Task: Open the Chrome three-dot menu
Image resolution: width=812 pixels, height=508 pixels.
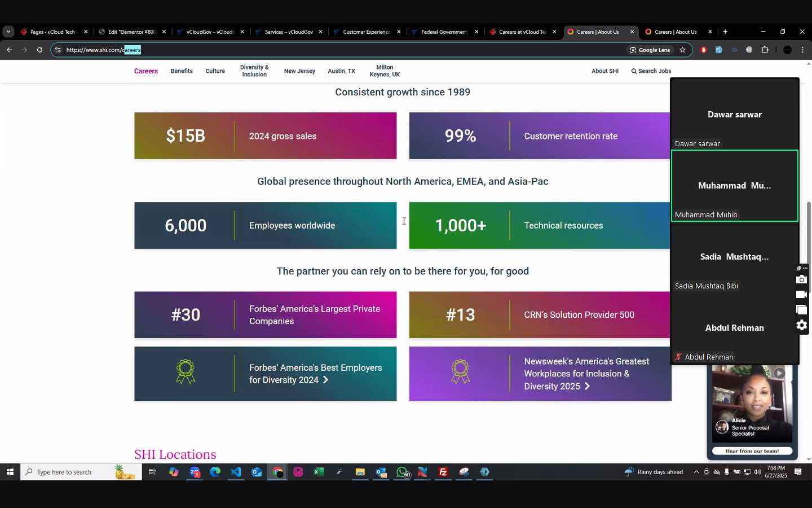Action: [x=802, y=50]
